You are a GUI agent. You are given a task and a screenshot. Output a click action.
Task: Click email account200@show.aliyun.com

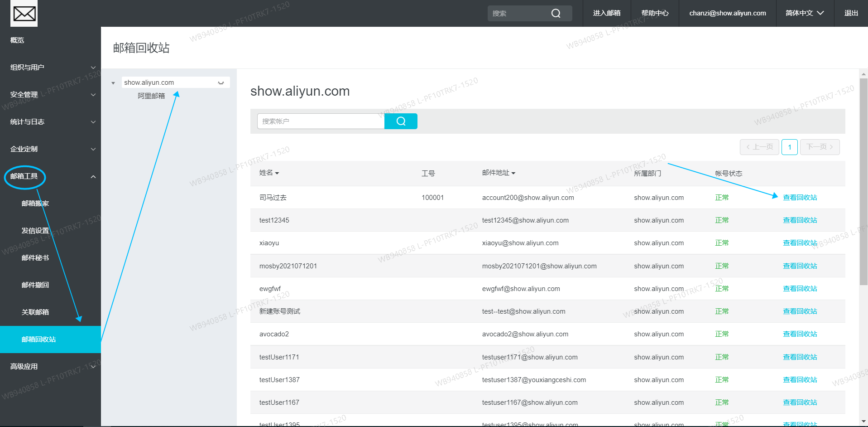[528, 198]
